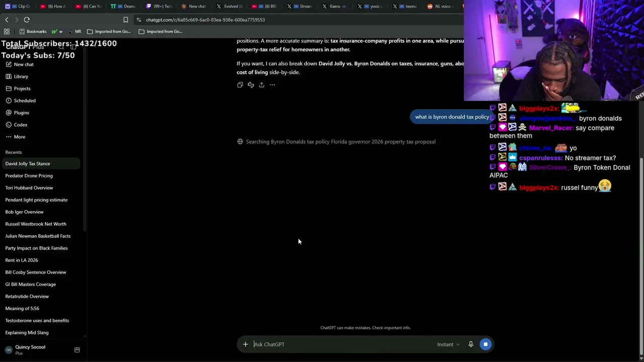This screenshot has width=644, height=362.
Task: Click the Scheduled clock icon
Action: (x=9, y=101)
